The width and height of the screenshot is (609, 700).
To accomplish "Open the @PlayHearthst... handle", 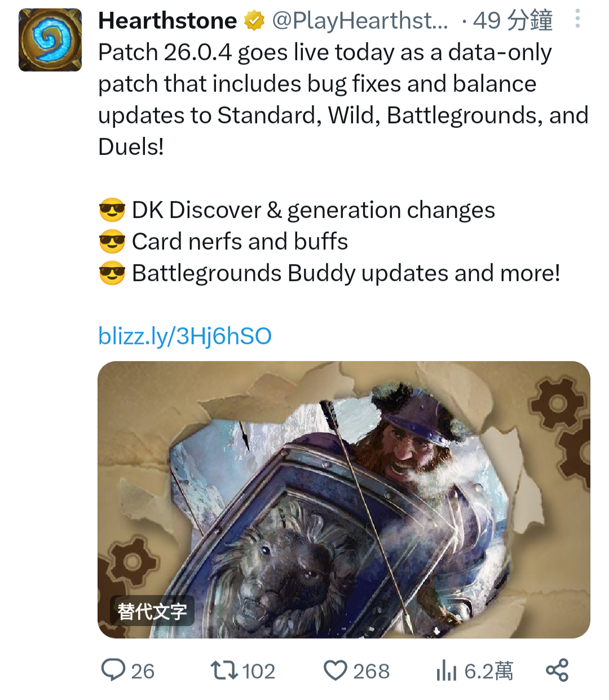I will (x=360, y=21).
